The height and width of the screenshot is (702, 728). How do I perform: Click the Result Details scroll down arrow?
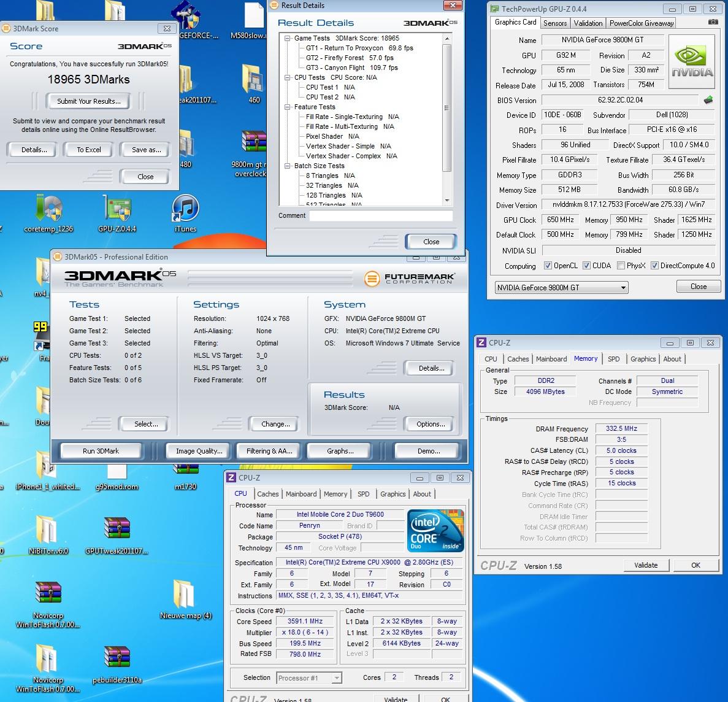(446, 201)
